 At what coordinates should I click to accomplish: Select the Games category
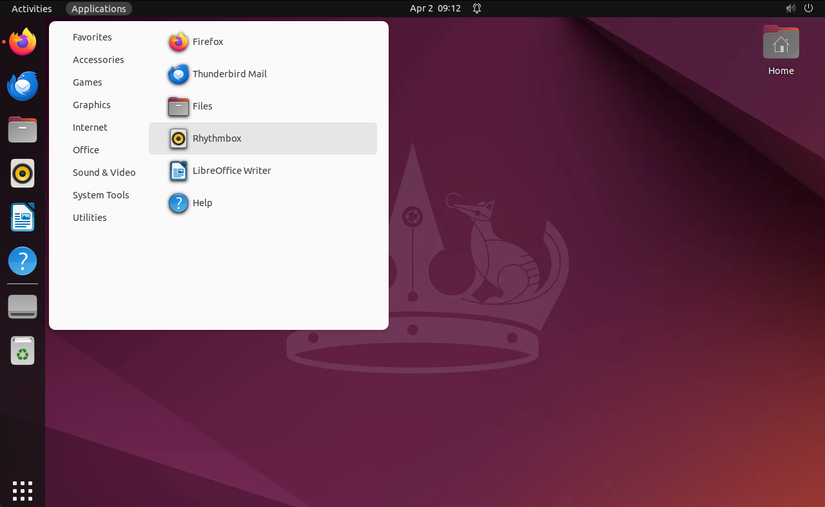[87, 83]
